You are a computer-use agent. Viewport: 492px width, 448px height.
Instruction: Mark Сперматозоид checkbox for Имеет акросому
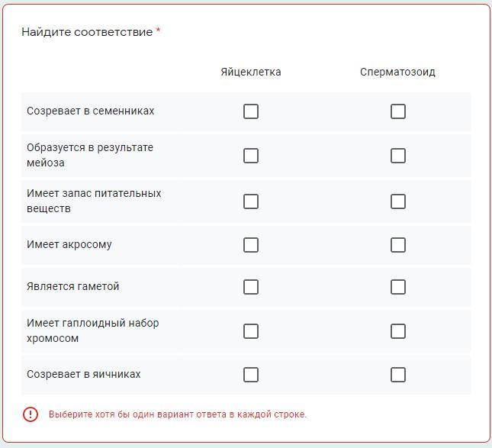coord(397,245)
